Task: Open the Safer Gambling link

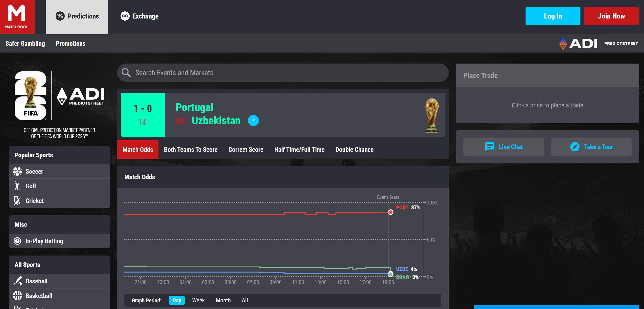Action: tap(25, 43)
